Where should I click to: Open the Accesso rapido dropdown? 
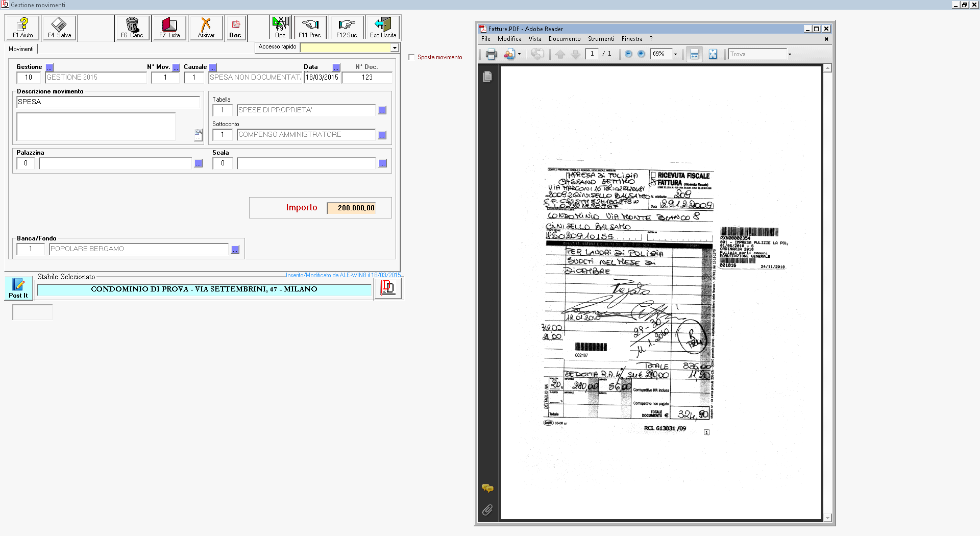point(395,47)
